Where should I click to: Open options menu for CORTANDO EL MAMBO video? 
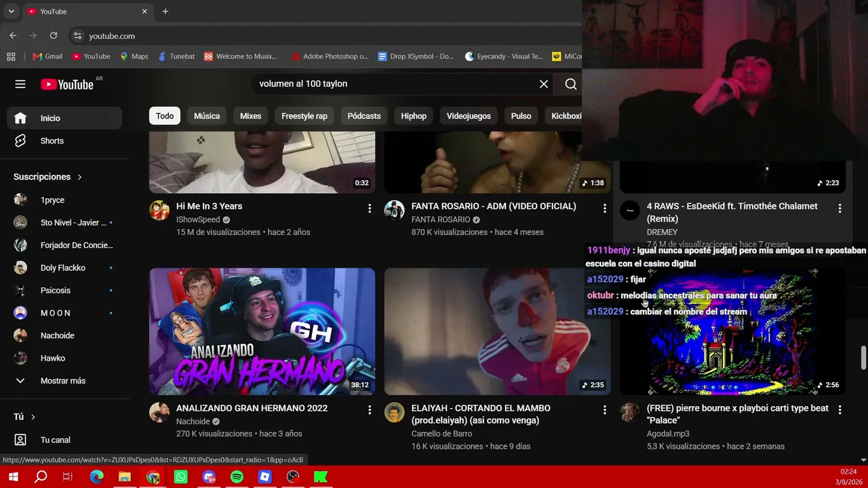pyautogui.click(x=605, y=410)
